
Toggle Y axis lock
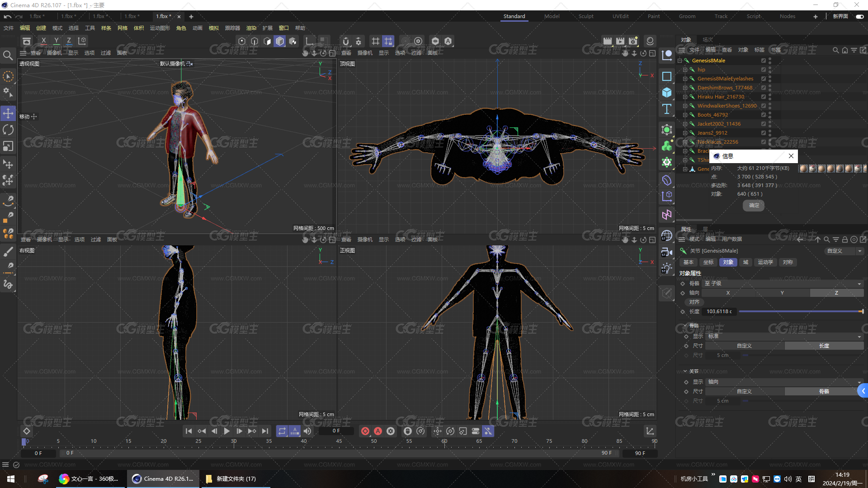pyautogui.click(x=56, y=41)
